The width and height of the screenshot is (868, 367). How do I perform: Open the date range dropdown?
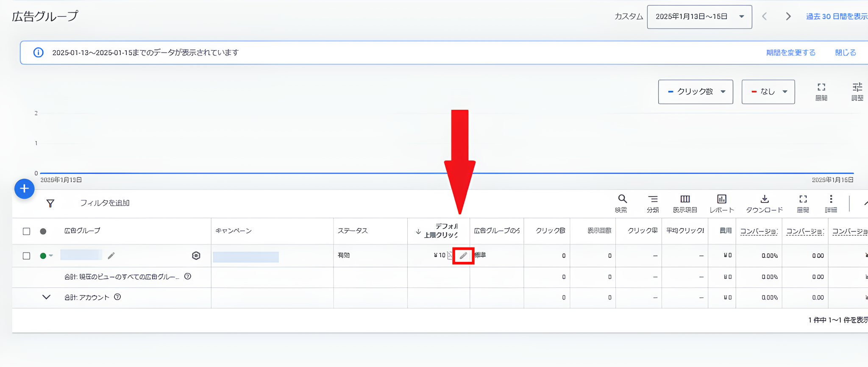point(699,17)
